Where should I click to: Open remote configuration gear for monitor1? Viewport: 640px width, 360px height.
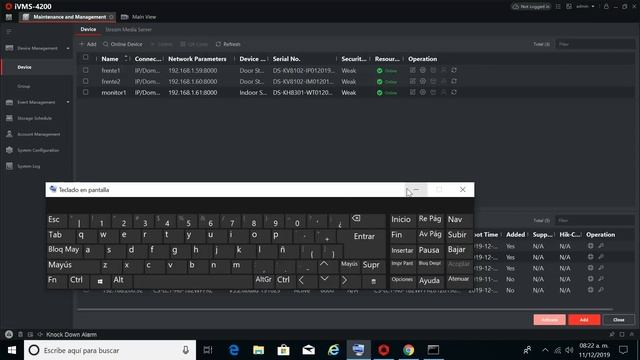423,92
